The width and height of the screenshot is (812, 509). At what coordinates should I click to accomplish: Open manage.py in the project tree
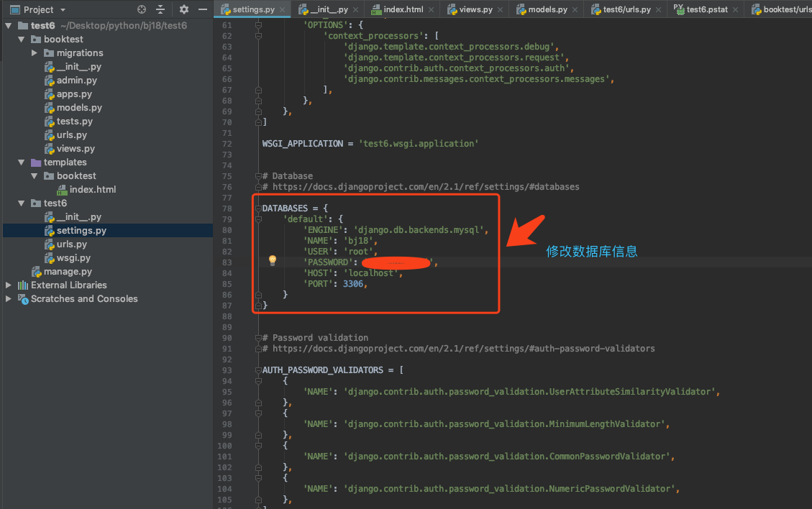68,271
